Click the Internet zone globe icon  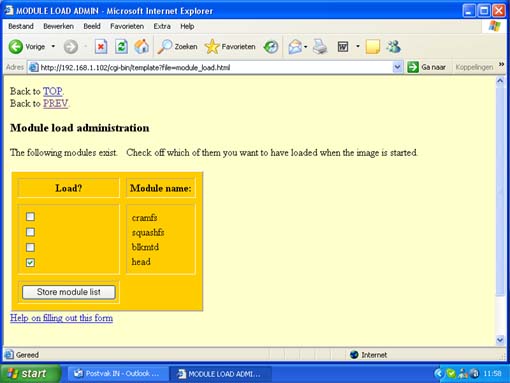point(354,355)
